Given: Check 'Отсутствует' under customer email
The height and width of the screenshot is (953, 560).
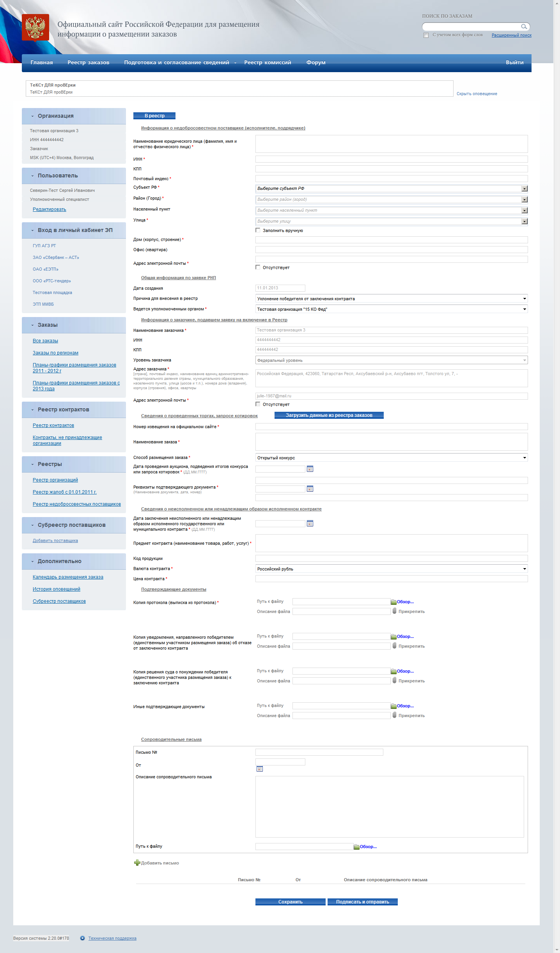Looking at the screenshot, I should [258, 404].
